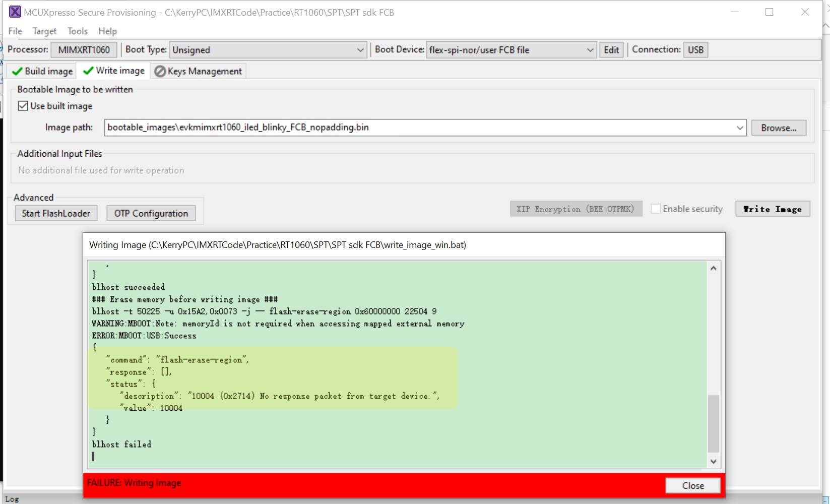
Task: Click the Write Image button
Action: click(773, 209)
